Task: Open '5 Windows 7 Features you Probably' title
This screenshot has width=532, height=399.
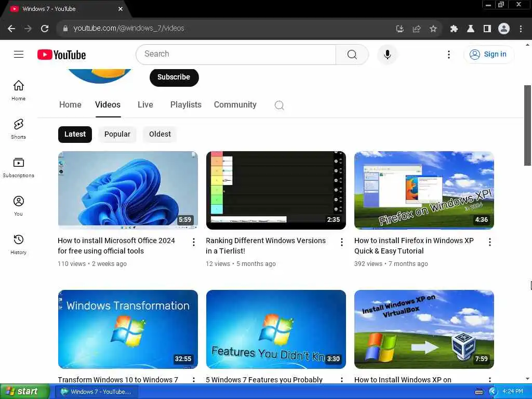Action: click(264, 380)
